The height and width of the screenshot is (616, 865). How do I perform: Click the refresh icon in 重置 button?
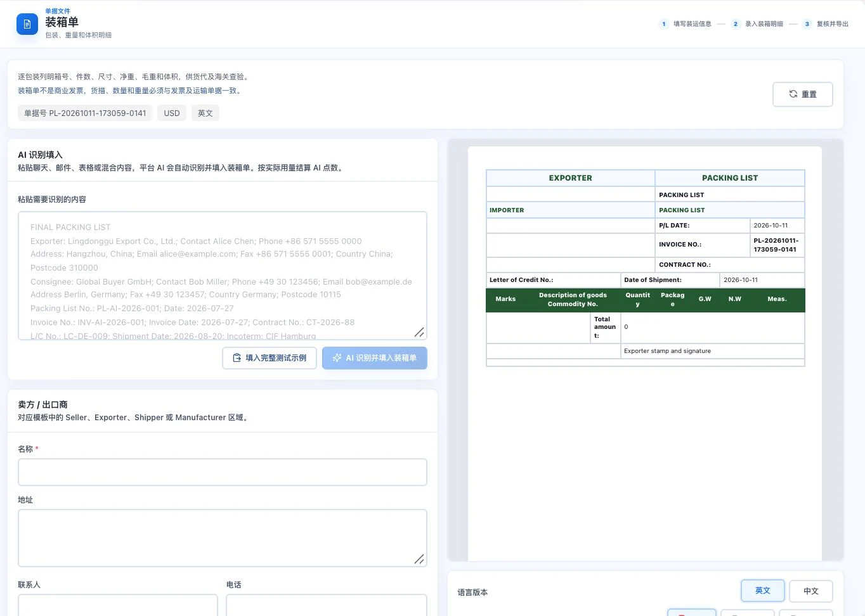(793, 94)
